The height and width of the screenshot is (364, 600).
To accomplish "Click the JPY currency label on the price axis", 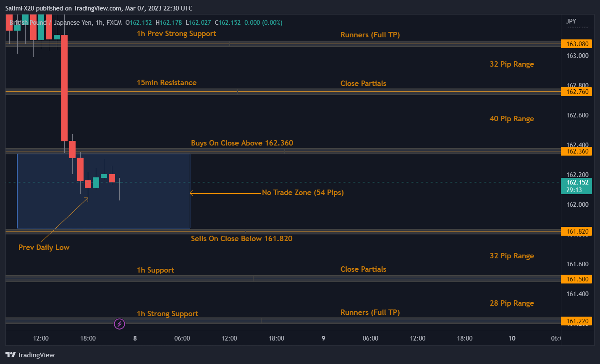I will coord(571,21).
